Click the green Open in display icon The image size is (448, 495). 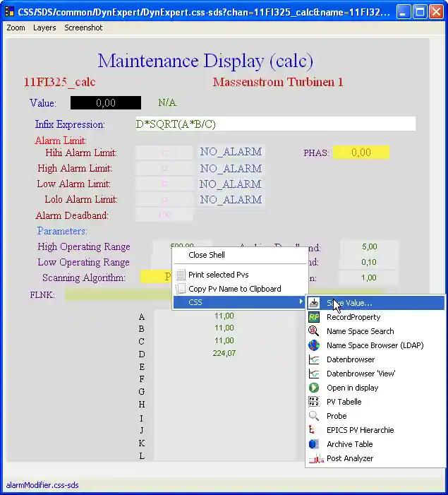tap(313, 388)
